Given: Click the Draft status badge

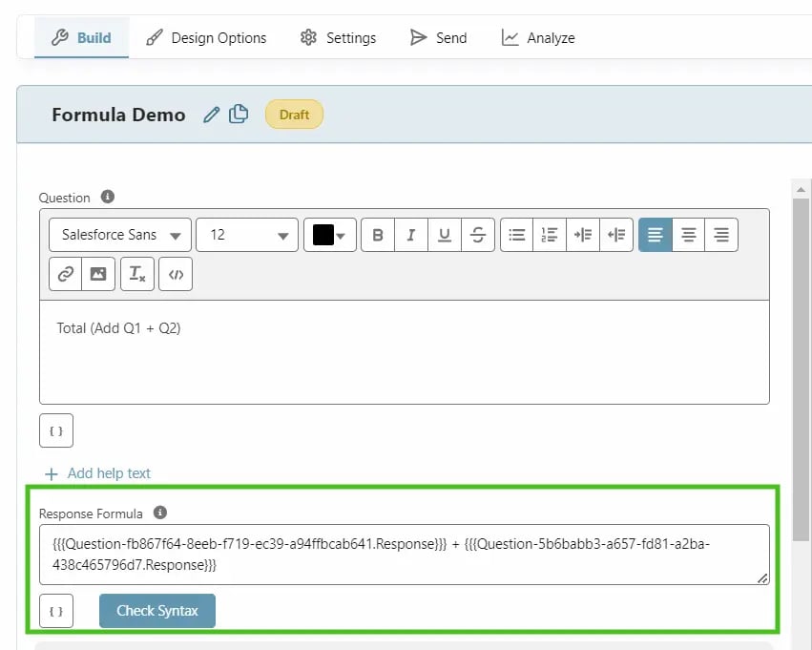Looking at the screenshot, I should point(294,115).
